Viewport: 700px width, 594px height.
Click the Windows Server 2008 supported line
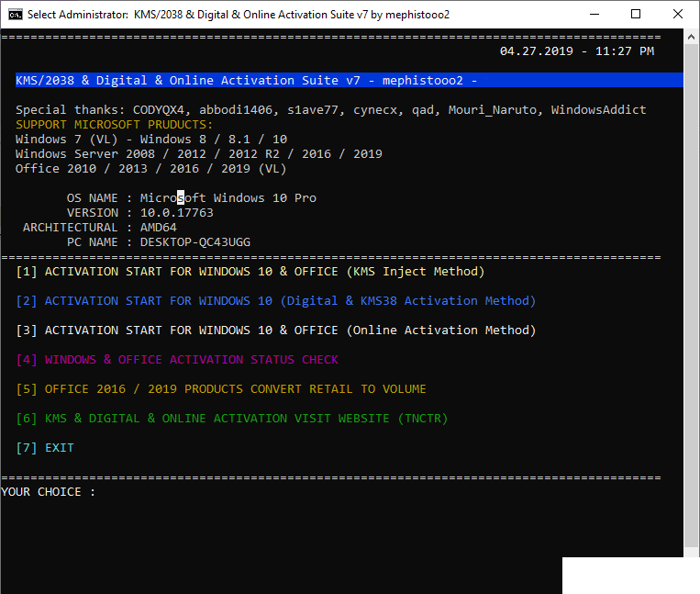(x=199, y=154)
